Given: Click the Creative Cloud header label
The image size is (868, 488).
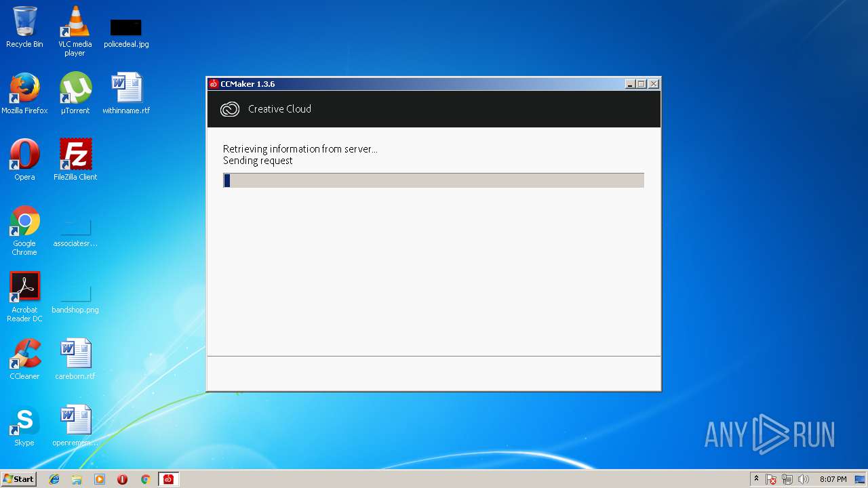Looking at the screenshot, I should click(279, 109).
